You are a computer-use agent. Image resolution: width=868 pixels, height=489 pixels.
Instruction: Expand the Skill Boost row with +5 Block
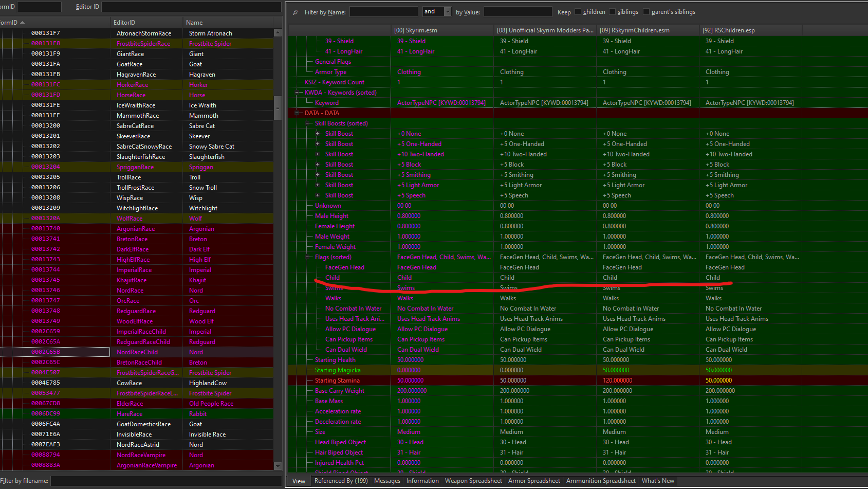[x=318, y=165]
